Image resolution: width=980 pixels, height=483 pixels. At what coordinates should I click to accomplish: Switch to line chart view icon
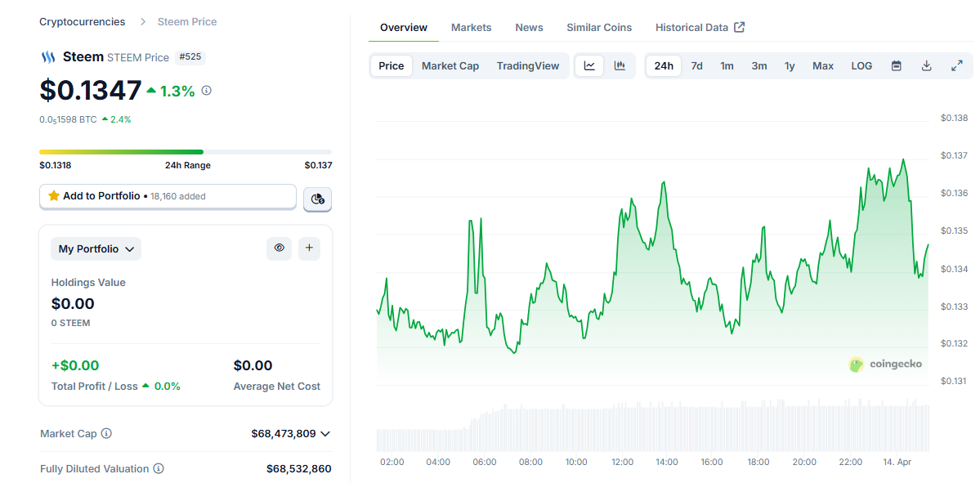point(589,65)
